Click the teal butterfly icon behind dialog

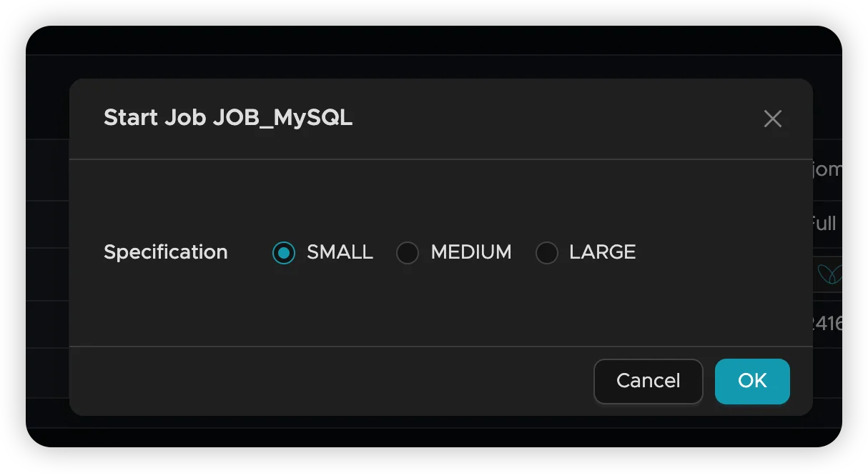[x=829, y=274]
